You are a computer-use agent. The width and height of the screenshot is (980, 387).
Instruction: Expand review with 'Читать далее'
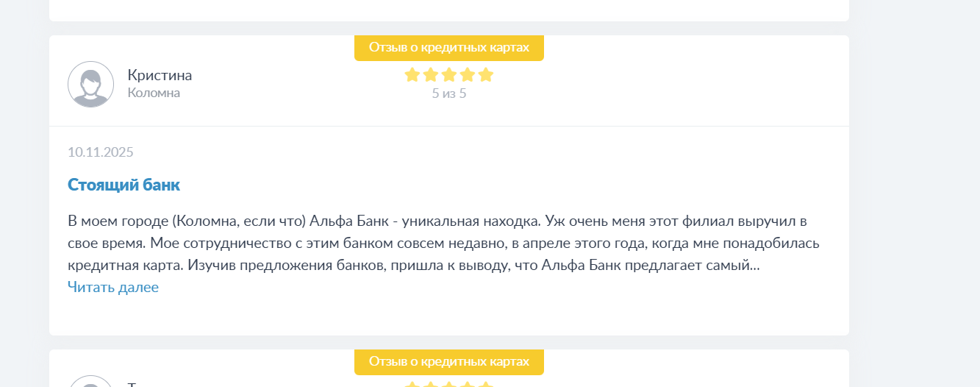pos(113,287)
